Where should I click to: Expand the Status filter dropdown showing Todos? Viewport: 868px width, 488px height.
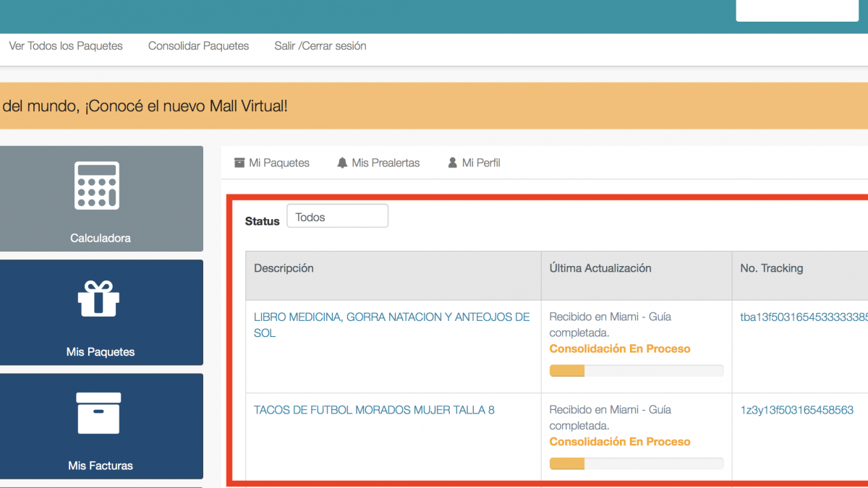337,216
